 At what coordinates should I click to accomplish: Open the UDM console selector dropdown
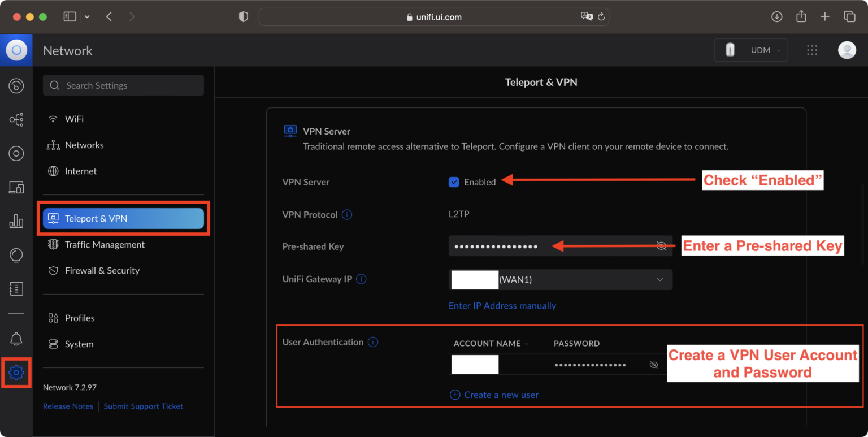[x=750, y=50]
